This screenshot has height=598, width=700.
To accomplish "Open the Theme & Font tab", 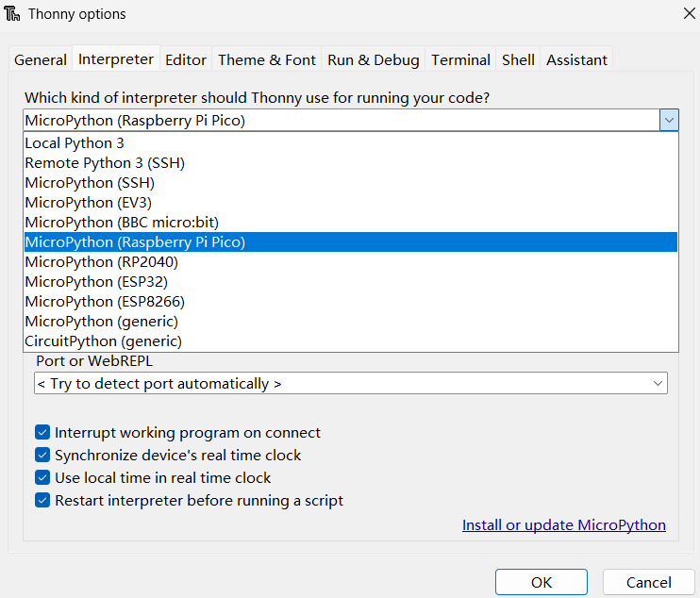I will 267,59.
